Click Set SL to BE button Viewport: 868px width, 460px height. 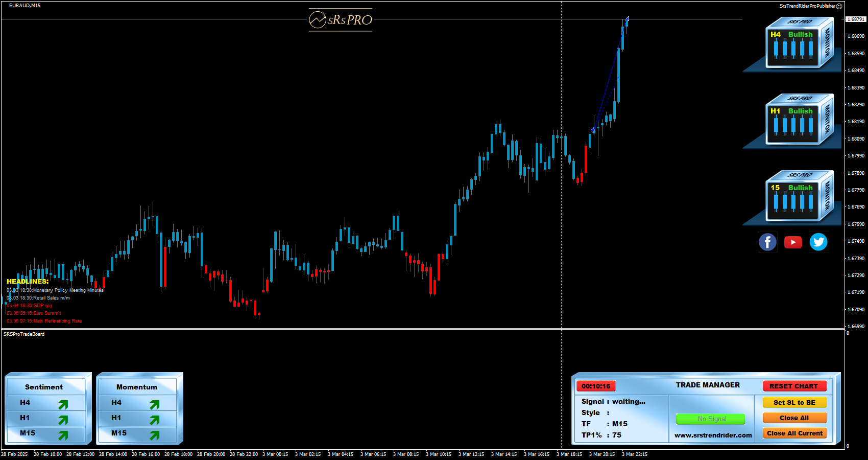click(x=794, y=402)
